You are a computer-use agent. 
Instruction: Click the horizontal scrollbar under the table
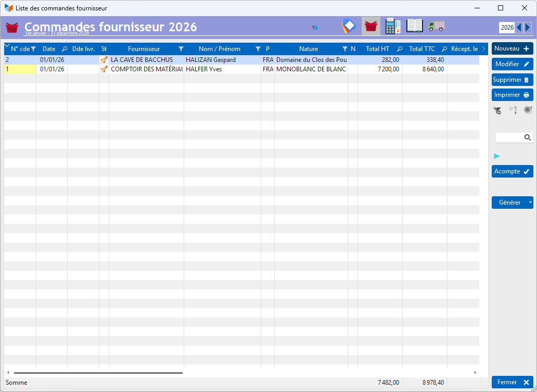point(98,373)
